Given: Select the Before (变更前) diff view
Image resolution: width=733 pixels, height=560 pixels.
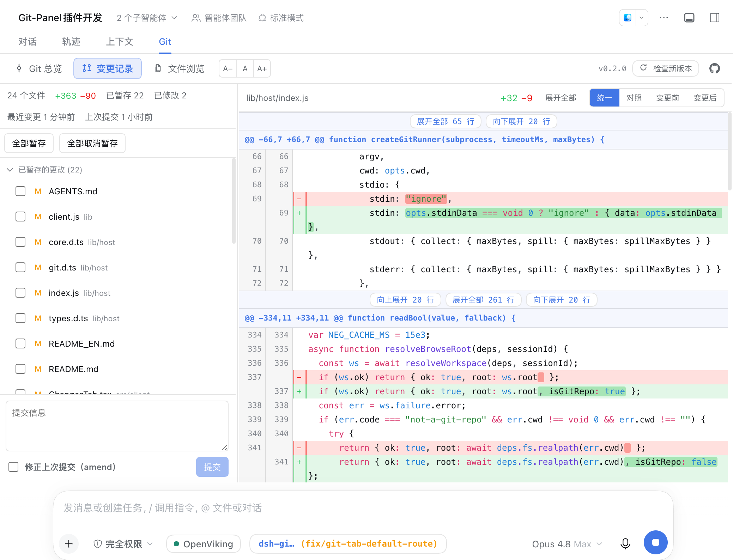Looking at the screenshot, I should pos(667,98).
